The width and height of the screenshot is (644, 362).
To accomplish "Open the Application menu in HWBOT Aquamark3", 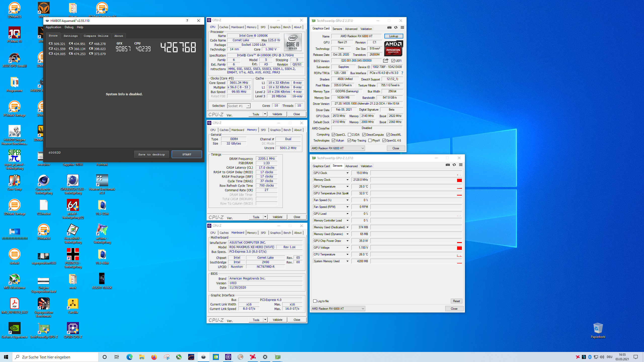I will 53,27.
